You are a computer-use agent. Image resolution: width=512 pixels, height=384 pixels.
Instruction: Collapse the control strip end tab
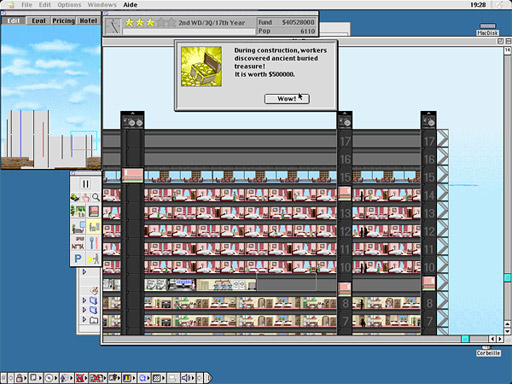pos(208,378)
